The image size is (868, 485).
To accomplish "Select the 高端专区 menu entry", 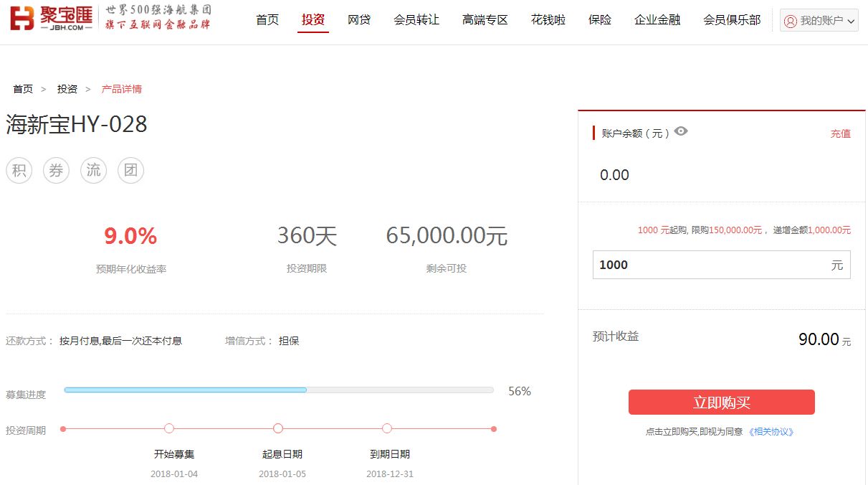I will (x=485, y=20).
